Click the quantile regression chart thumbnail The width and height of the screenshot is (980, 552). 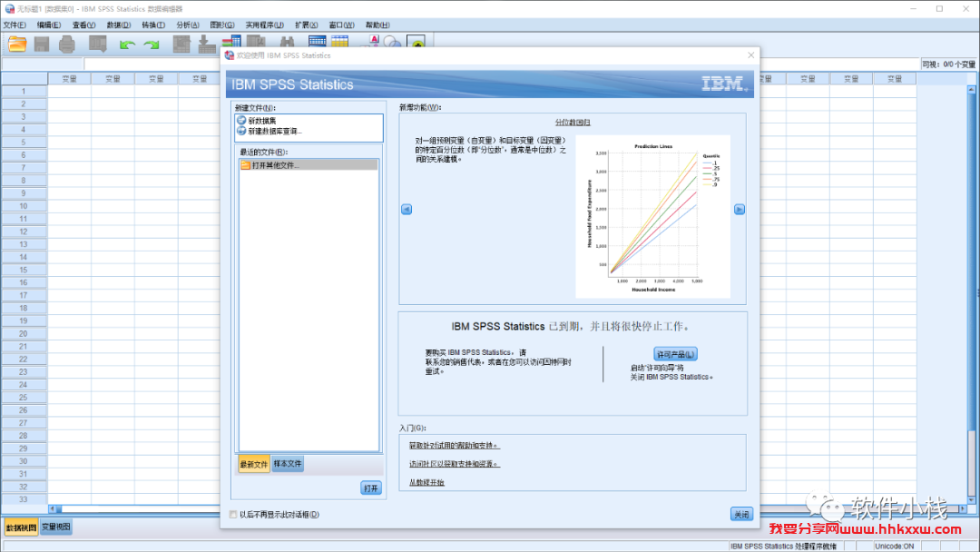652,216
